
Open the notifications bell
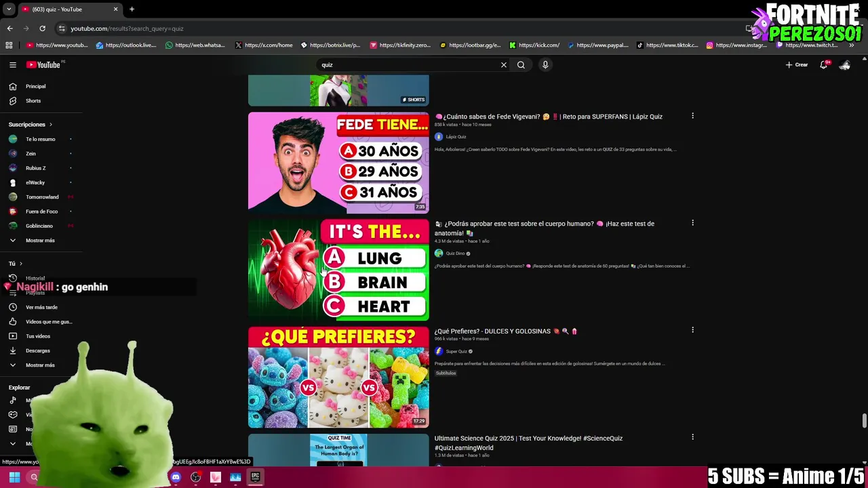[823, 65]
